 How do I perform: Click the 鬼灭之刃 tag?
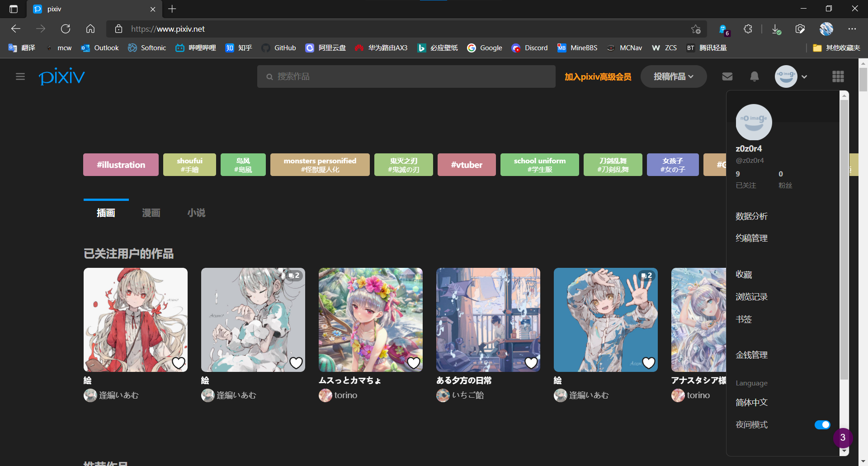tap(404, 165)
